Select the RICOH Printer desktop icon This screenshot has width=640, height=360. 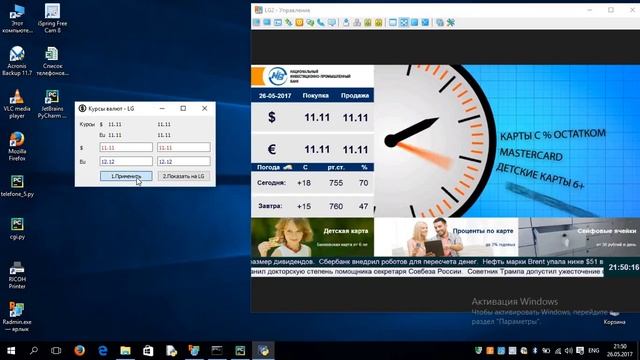click(17, 275)
